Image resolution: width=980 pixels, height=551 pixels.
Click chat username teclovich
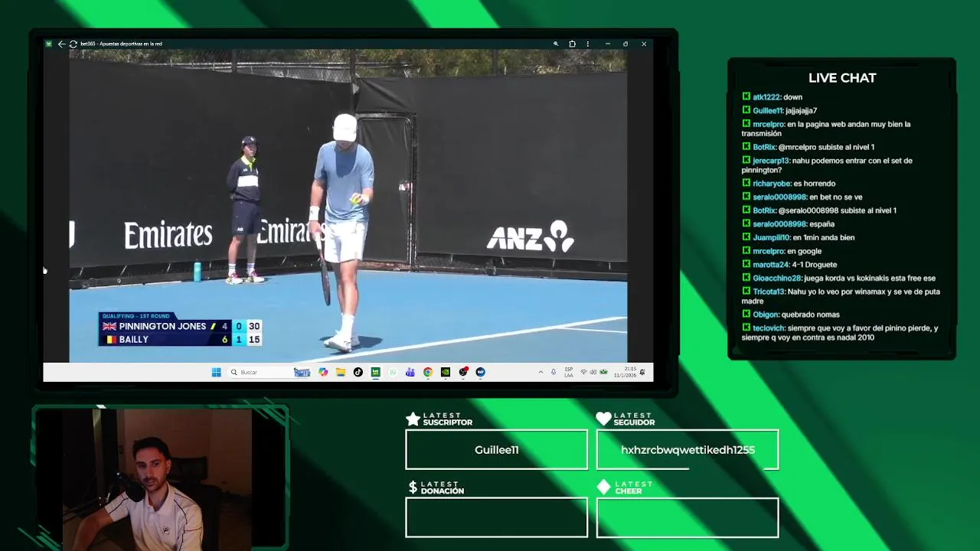[x=769, y=328]
